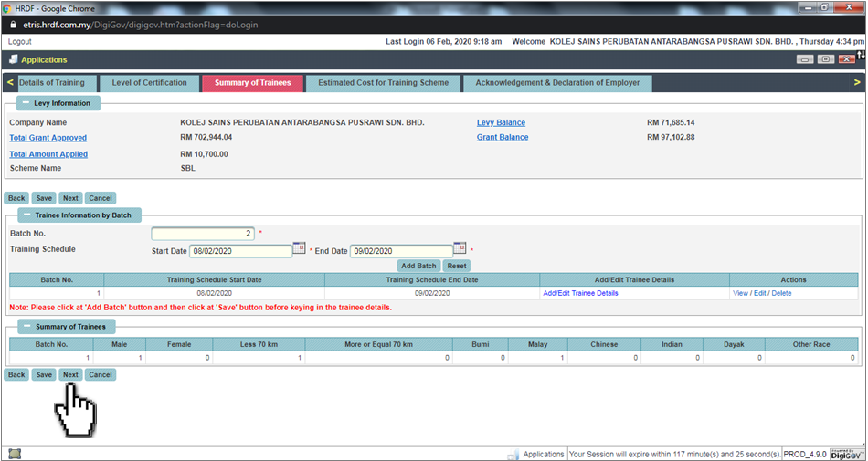Click the Reset button

point(457,266)
